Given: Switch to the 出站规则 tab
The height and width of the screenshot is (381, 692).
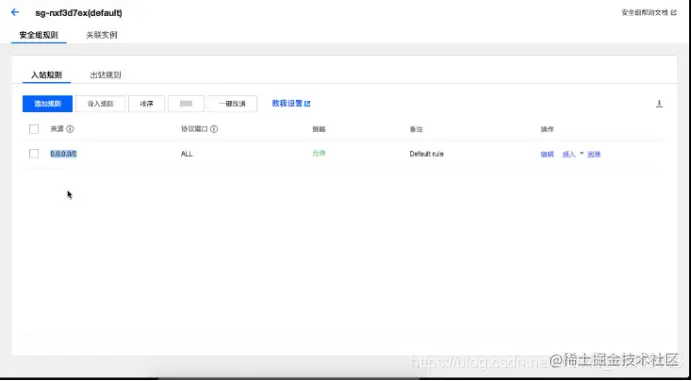Looking at the screenshot, I should (x=105, y=75).
